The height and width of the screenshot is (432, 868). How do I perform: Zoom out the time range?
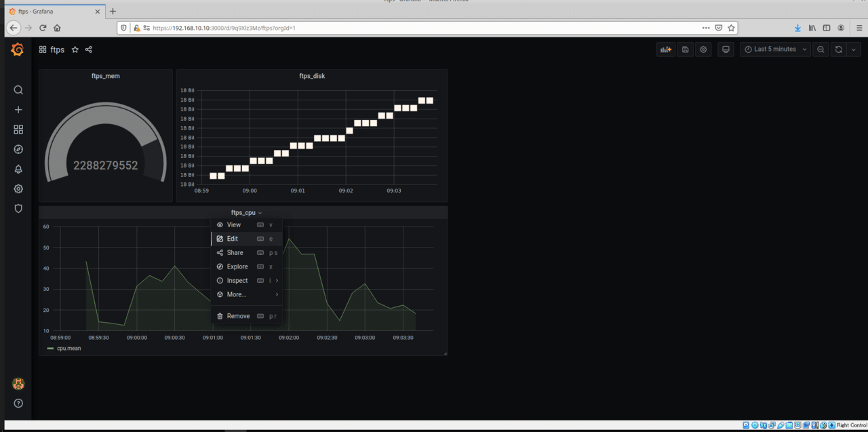point(821,50)
